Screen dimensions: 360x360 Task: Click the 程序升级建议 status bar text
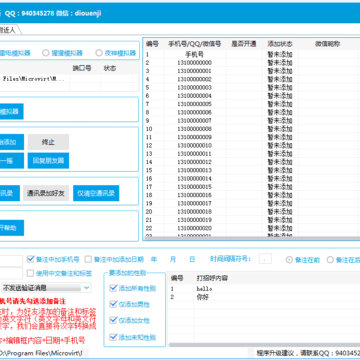pos(308,353)
